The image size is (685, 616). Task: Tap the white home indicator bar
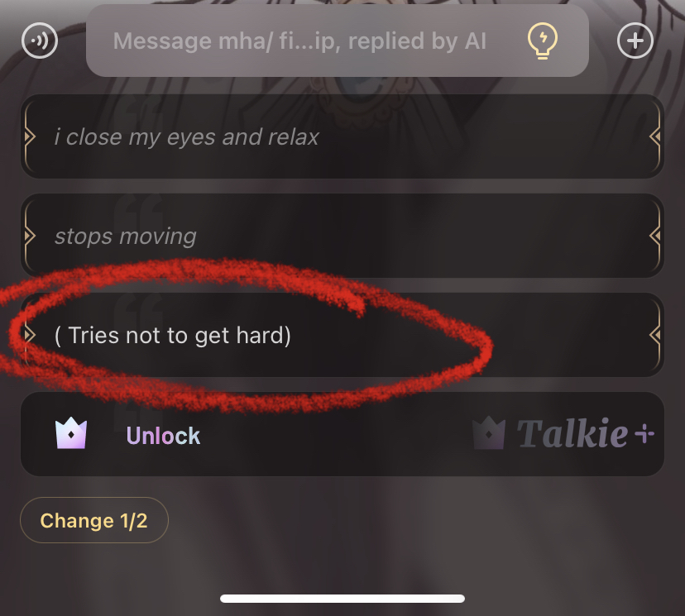point(342,599)
